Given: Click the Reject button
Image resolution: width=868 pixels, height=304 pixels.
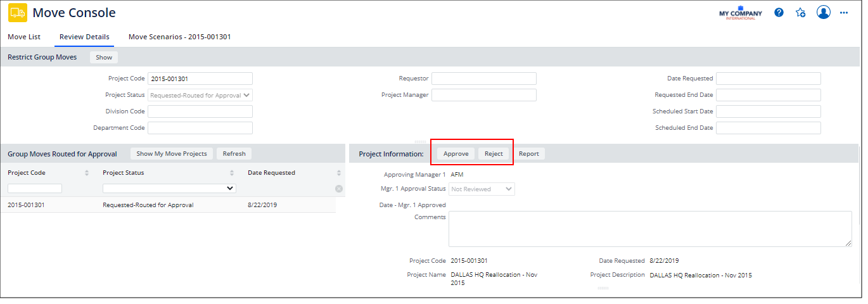Looking at the screenshot, I should [x=494, y=153].
